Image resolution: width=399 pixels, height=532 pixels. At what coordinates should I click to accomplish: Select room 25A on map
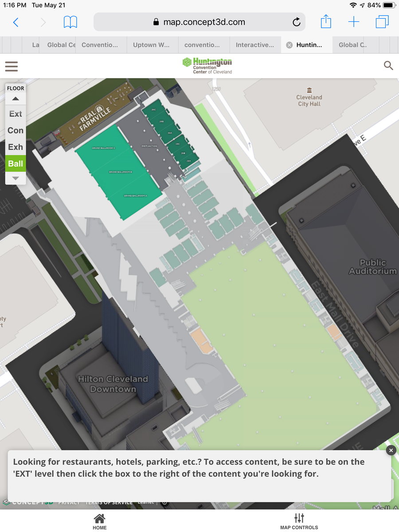pyautogui.click(x=188, y=162)
